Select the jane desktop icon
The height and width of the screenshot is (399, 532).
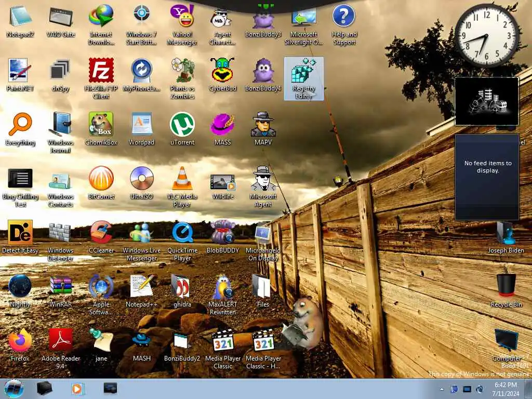click(x=101, y=345)
